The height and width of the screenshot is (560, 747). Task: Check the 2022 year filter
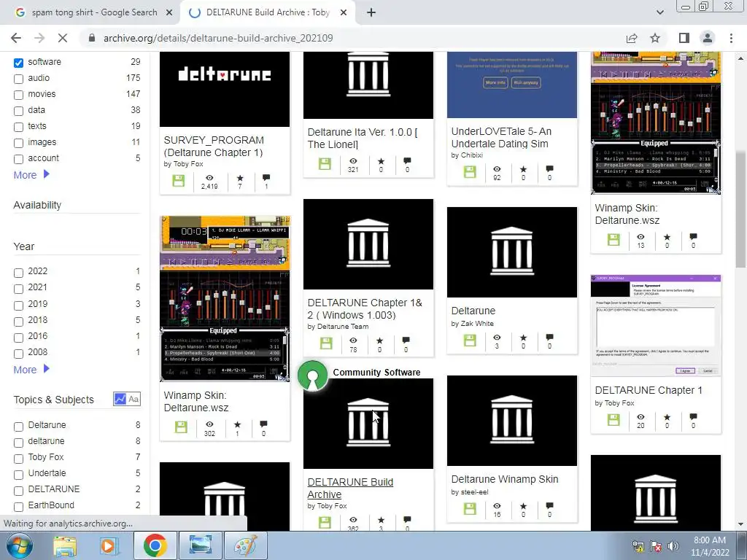18,273
